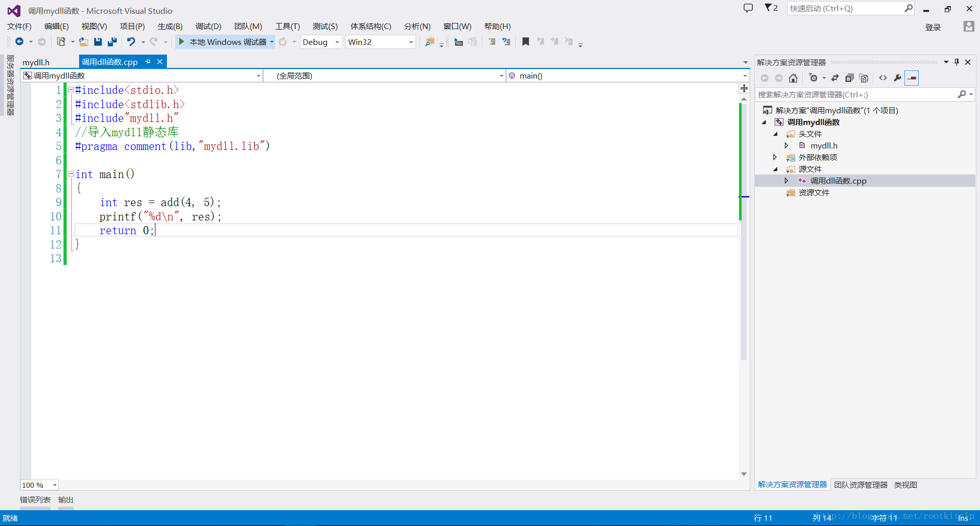Expand the mydll.h tree node
This screenshot has width=980, height=526.
coord(787,146)
